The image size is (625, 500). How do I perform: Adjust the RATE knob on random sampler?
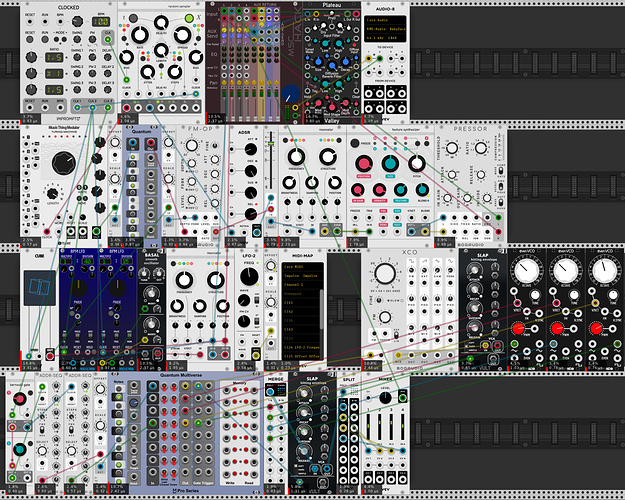pos(140,35)
